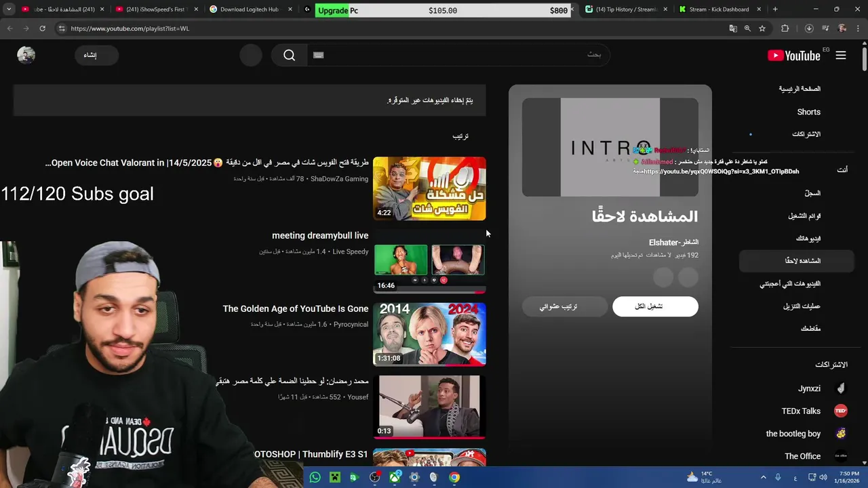This screenshot has height=488, width=868.
Task: Open Xbox app in taskbar
Action: (x=394, y=477)
